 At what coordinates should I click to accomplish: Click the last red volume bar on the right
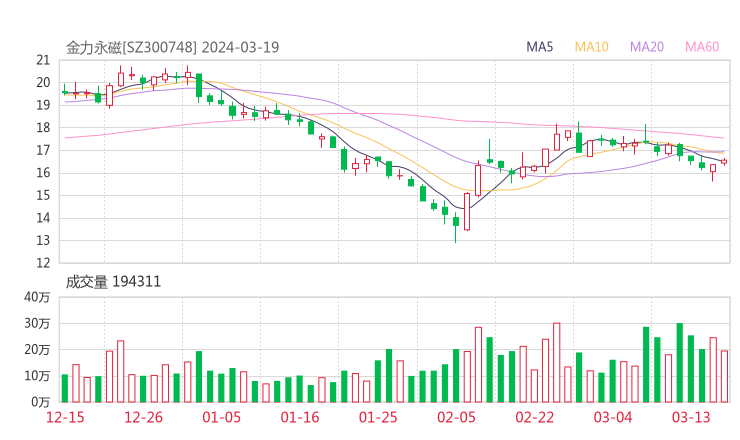point(724,376)
